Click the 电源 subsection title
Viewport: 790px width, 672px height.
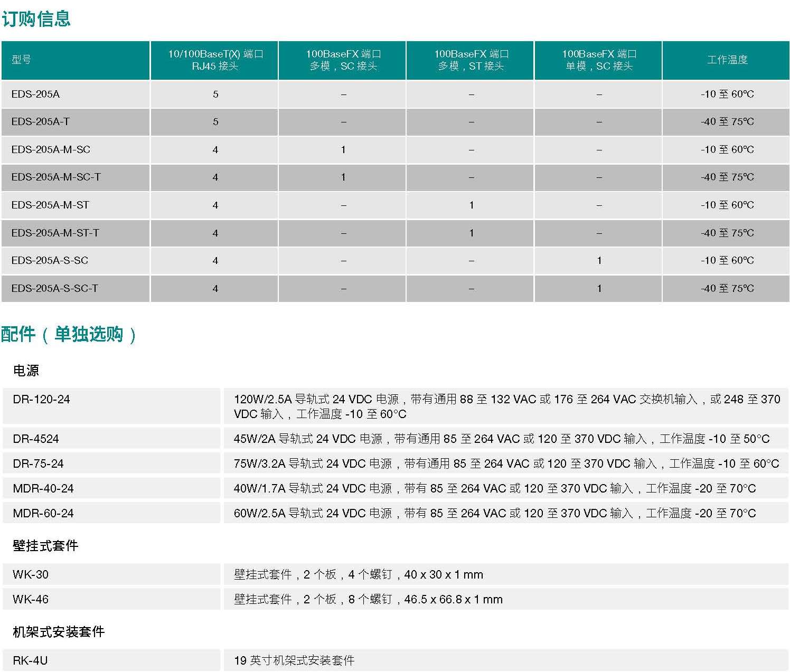26,371
